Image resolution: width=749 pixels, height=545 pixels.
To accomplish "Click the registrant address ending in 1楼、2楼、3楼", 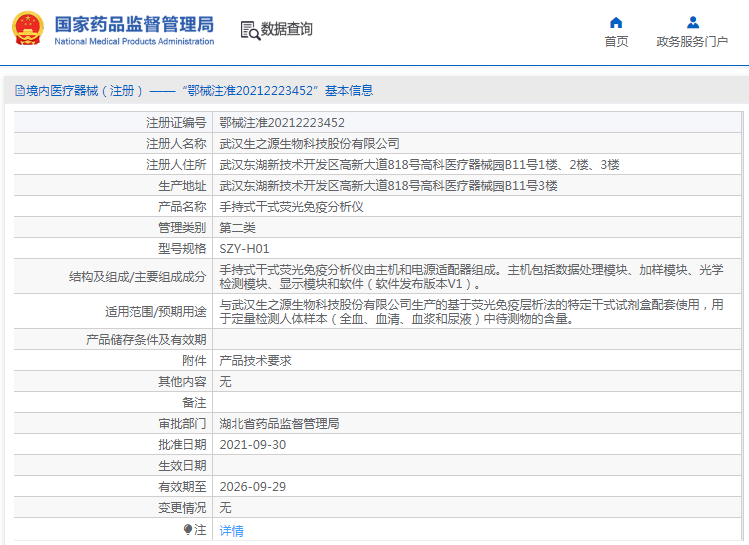I will [419, 165].
